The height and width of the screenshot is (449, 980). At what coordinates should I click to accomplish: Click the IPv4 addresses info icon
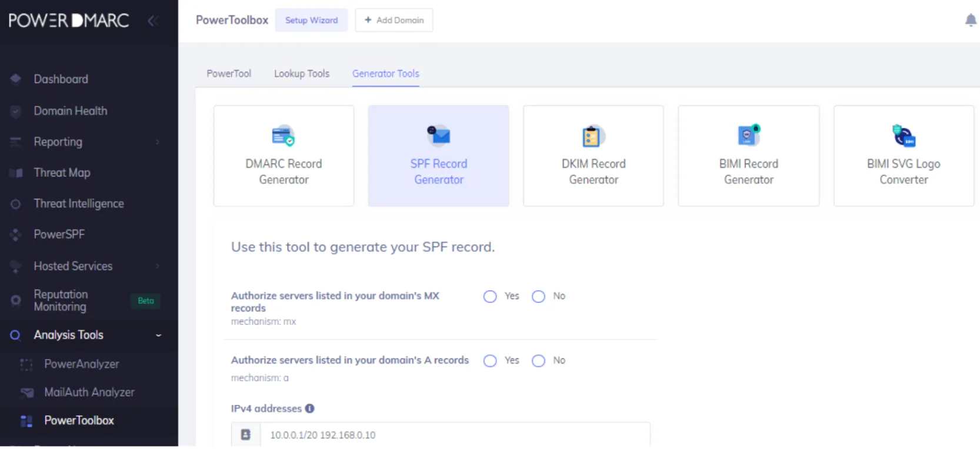point(310,408)
